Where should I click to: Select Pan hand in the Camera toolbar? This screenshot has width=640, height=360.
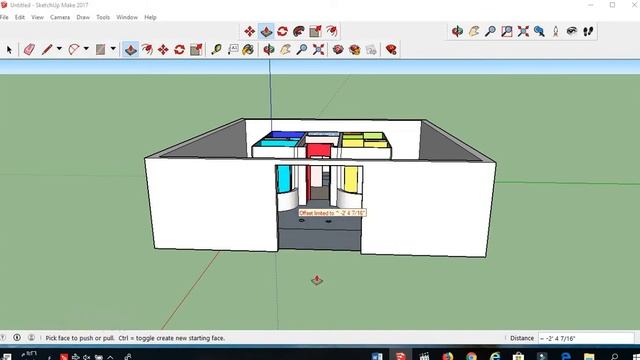click(474, 31)
